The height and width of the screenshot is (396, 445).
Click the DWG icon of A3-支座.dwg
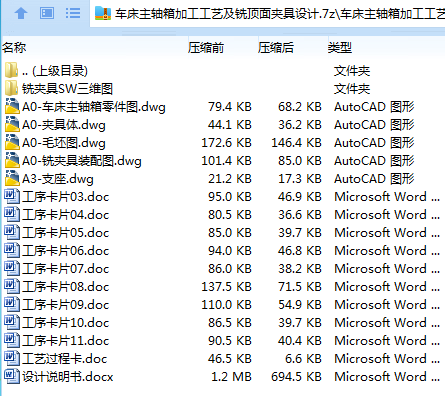pos(12,178)
